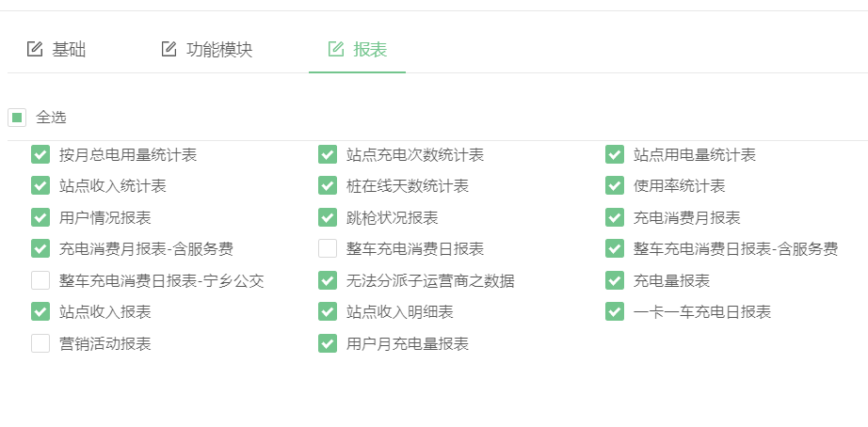Viewport: 868px width, 427px height.
Task: Click the edit icon beside 基础 tab
Action: pyautogui.click(x=34, y=49)
